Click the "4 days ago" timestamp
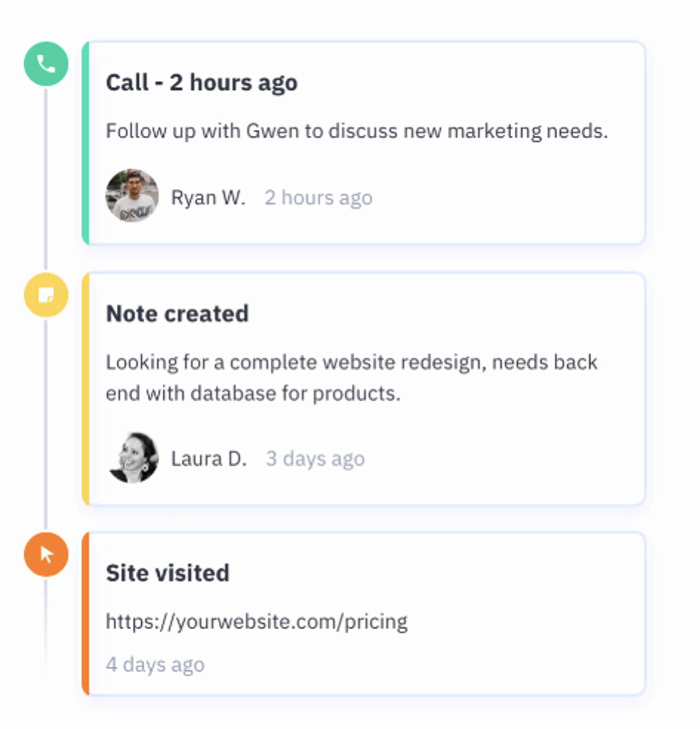Image resolution: width=700 pixels, height=729 pixels. pos(155,665)
